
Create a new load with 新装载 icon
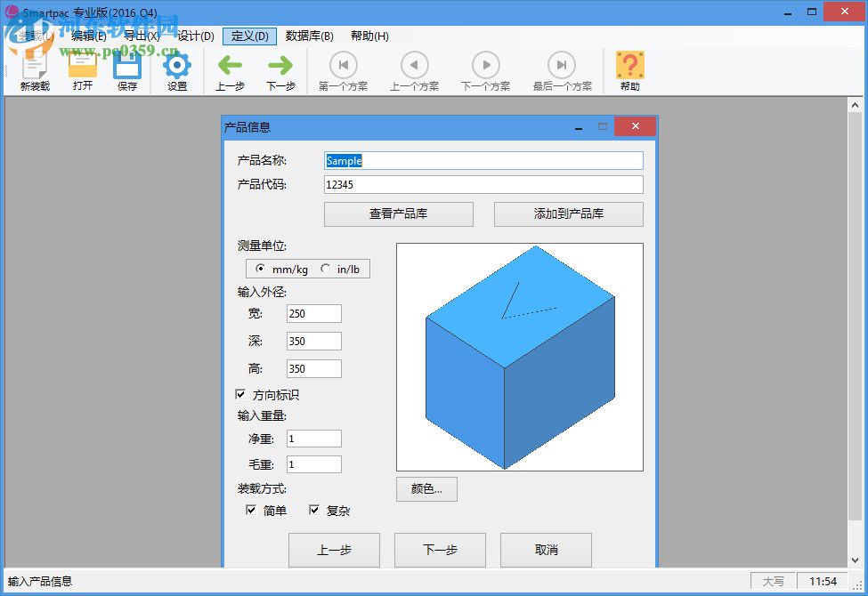33,70
